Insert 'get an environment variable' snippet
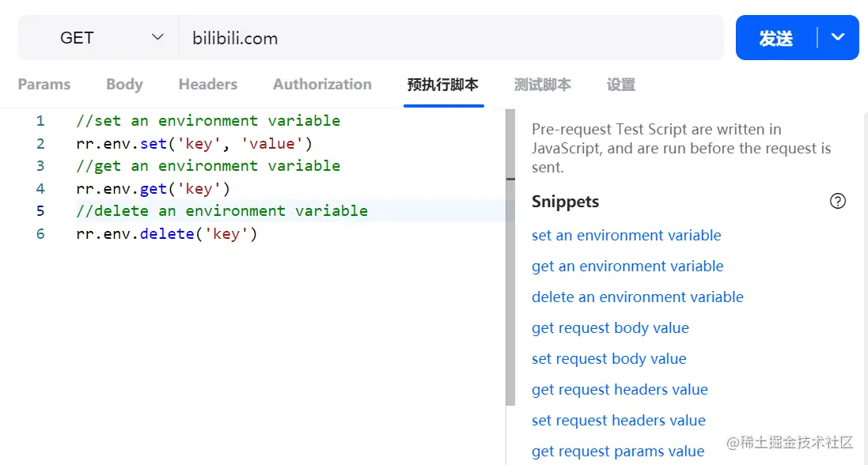Screen dimensions: 868x465 pyautogui.click(x=627, y=266)
